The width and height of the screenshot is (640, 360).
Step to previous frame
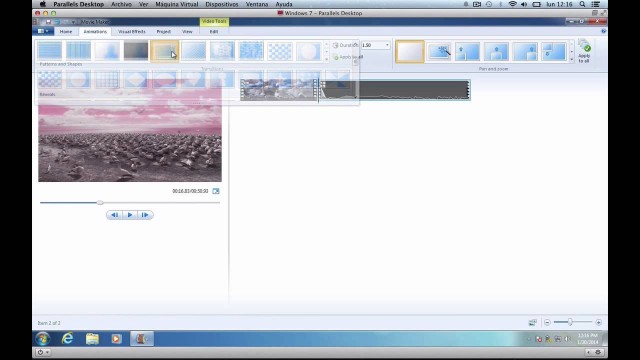click(x=115, y=215)
